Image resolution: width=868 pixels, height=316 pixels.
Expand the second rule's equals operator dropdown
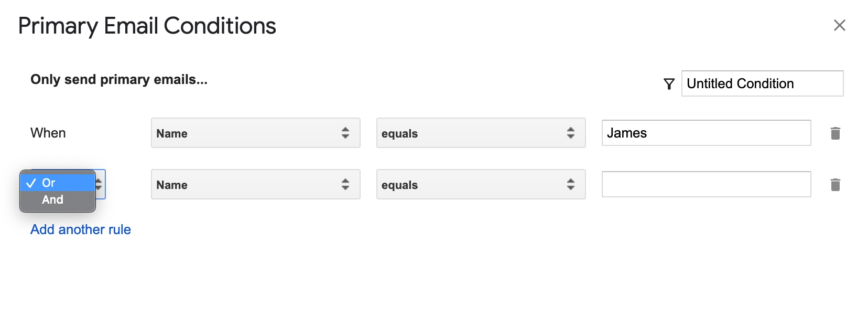tap(481, 185)
